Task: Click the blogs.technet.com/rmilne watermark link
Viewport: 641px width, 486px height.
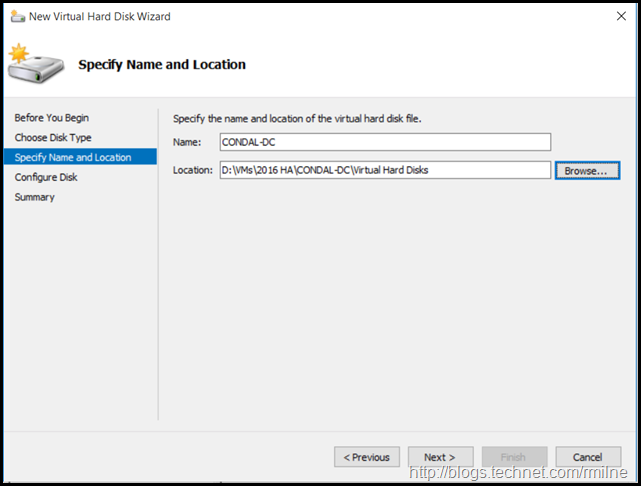Action: coord(524,473)
